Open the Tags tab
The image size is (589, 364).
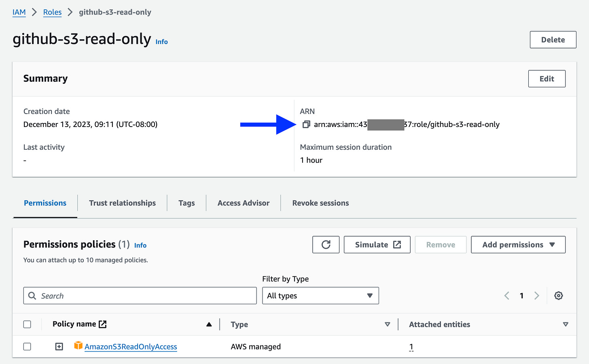[186, 203]
